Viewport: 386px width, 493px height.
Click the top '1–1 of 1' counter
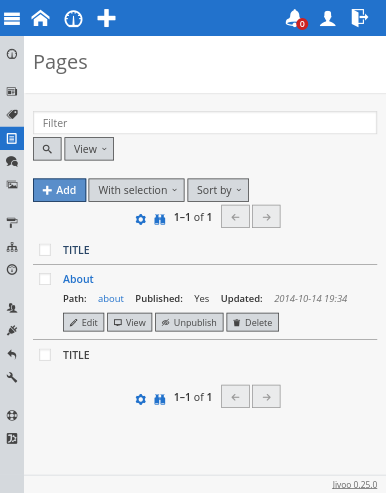193,217
